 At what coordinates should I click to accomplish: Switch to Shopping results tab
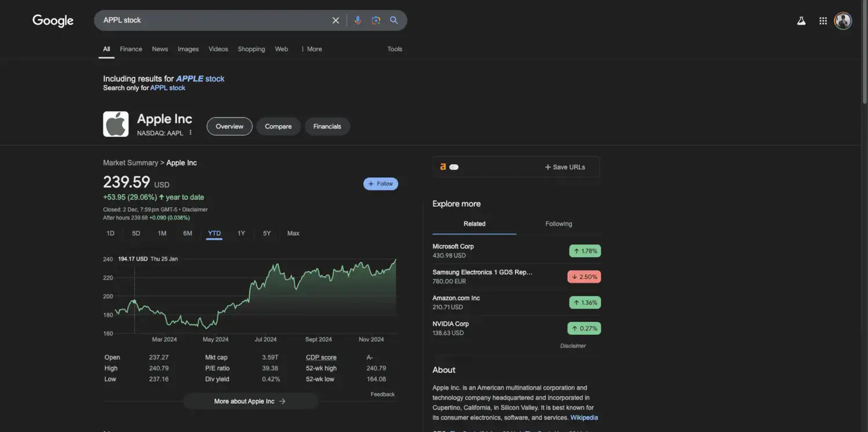[251, 49]
